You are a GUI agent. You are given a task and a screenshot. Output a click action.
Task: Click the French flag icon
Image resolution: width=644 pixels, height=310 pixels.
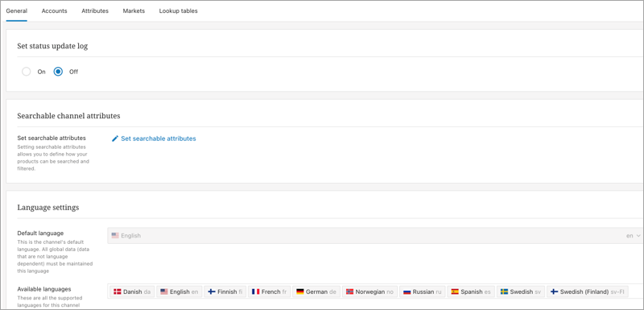(x=255, y=292)
